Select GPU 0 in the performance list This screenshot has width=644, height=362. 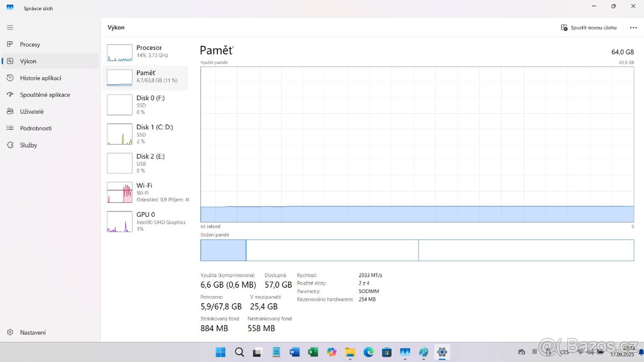point(145,221)
